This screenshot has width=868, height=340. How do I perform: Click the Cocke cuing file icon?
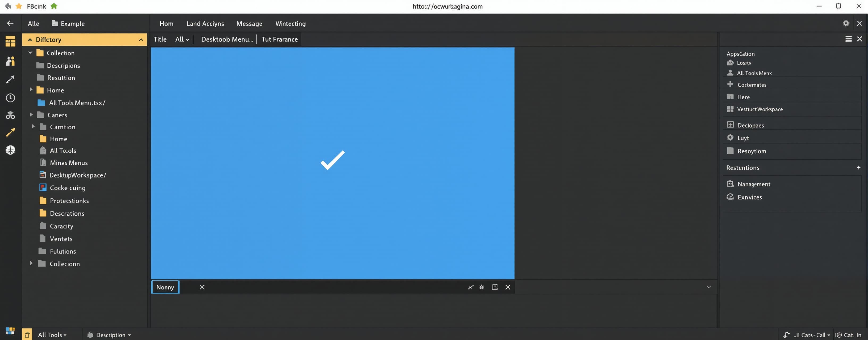[x=43, y=188]
